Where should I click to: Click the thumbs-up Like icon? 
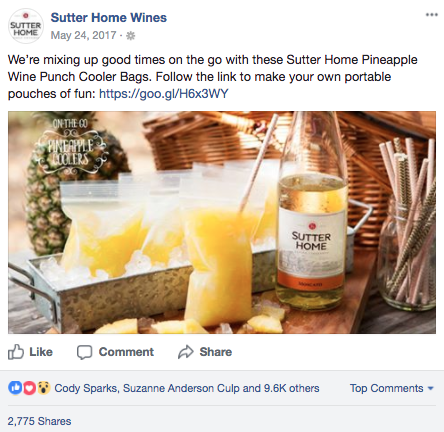pos(16,352)
